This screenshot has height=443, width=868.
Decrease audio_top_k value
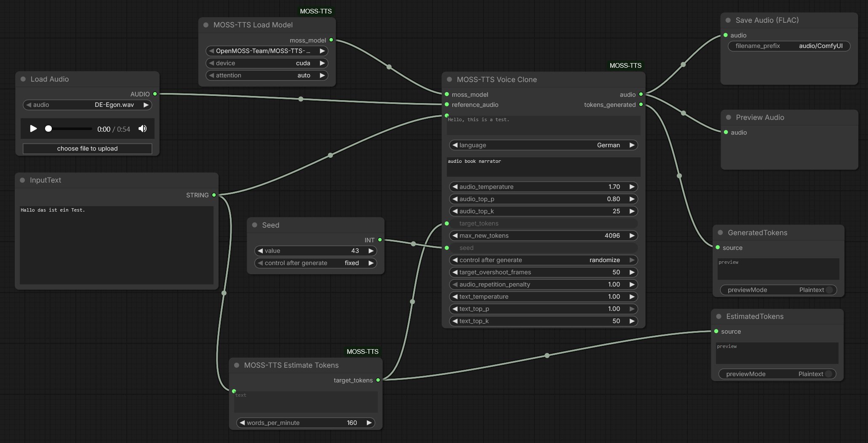coord(455,211)
